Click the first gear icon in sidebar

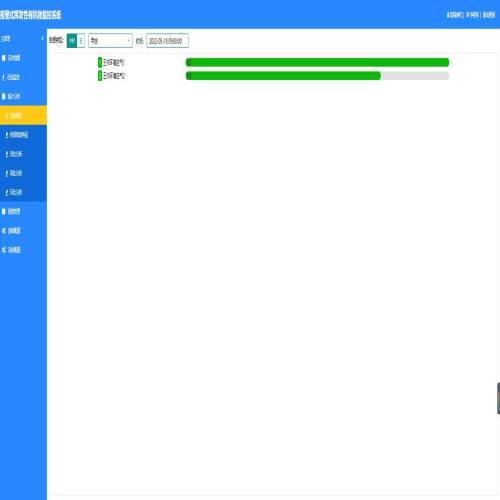pyautogui.click(x=4, y=230)
